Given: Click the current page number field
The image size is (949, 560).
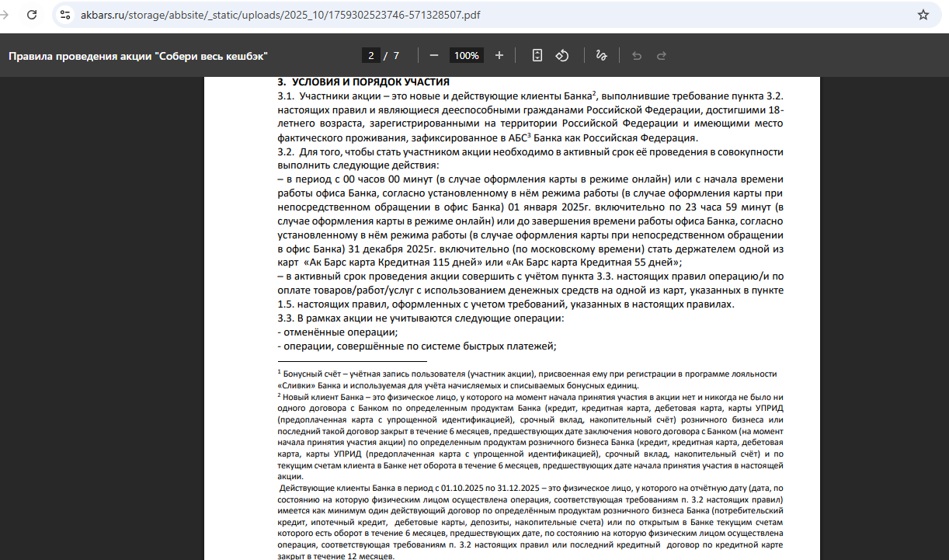Looking at the screenshot, I should point(371,56).
